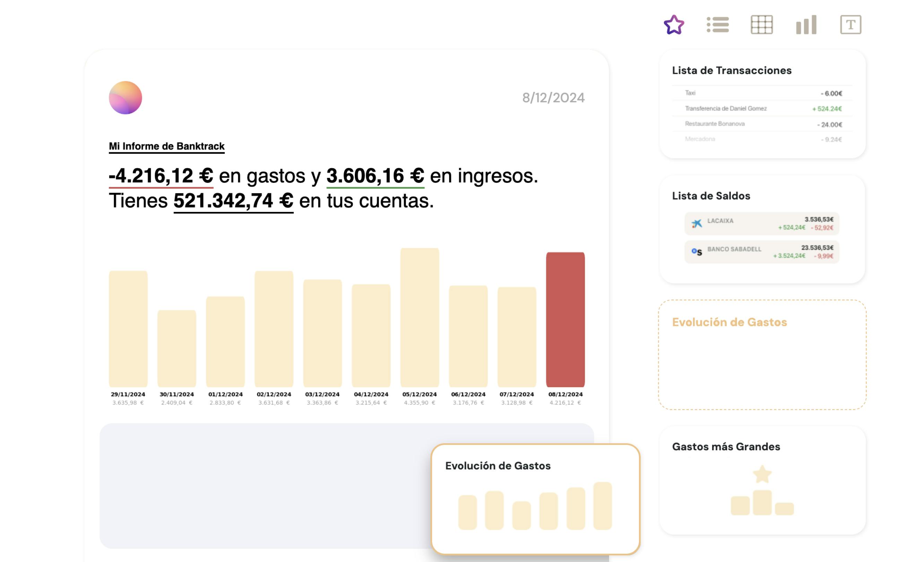Image resolution: width=924 pixels, height=562 pixels.
Task: Select the 02/12/2024 bar
Action: [274, 329]
